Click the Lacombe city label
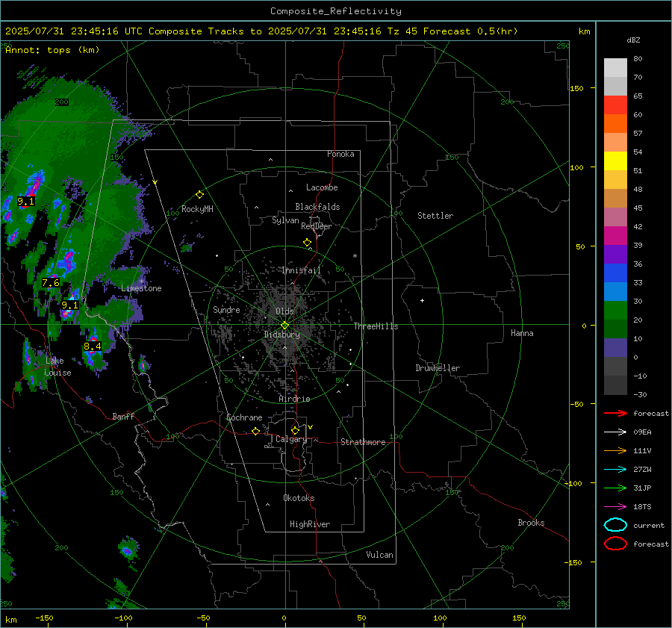The height and width of the screenshot is (628, 672). click(322, 187)
